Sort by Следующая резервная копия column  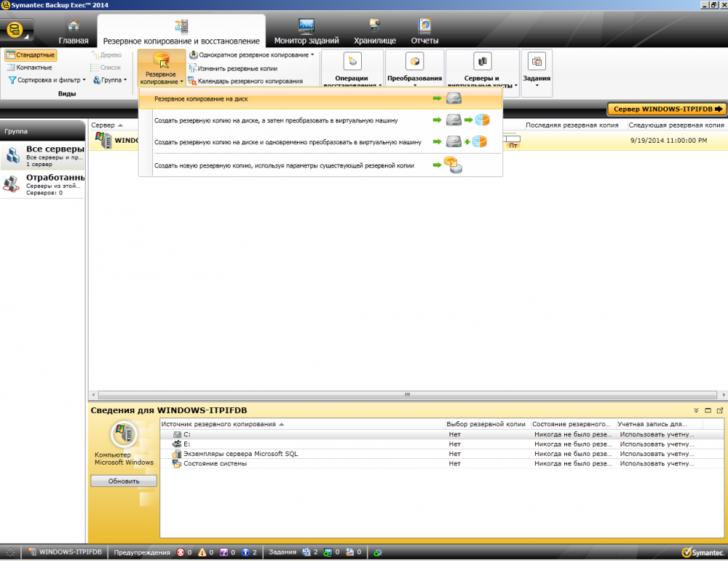click(676, 125)
